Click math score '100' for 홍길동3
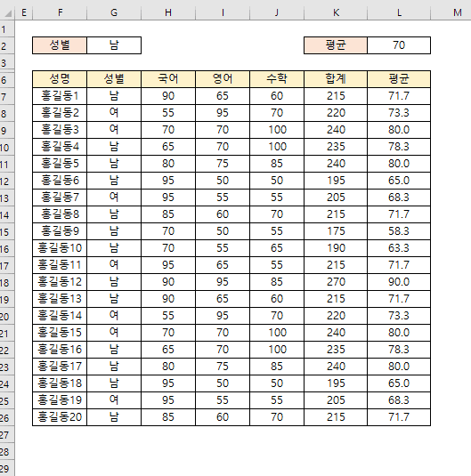Screen dimensions: 471x476 coord(277,130)
